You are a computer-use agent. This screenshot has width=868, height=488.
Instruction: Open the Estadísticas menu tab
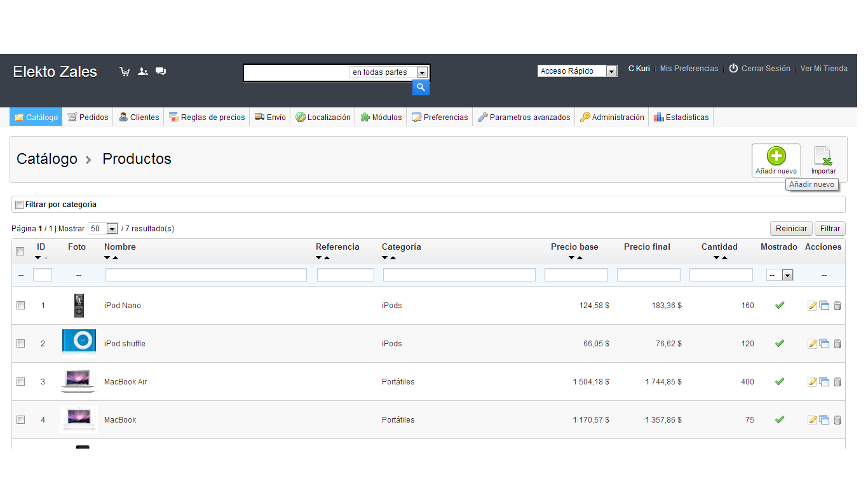[x=681, y=117]
